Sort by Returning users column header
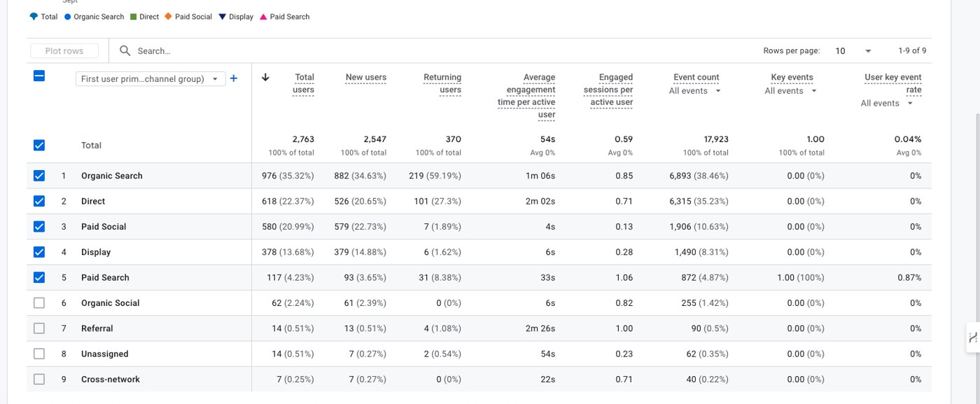980x404 pixels. tap(442, 83)
